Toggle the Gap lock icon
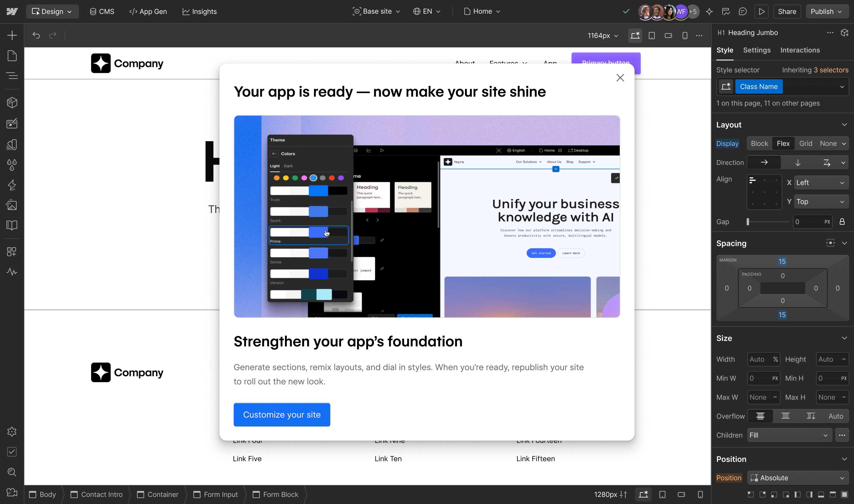Screen dimensions: 854x504 click(842, 222)
